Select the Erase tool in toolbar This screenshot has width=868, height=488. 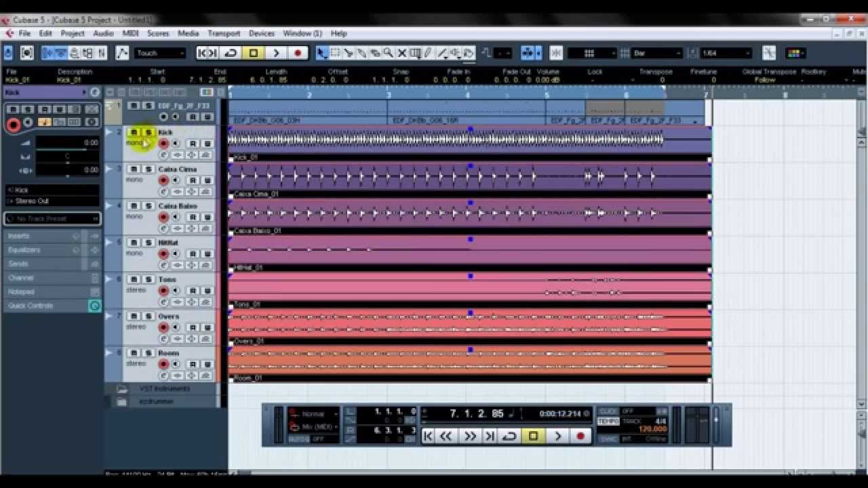(x=374, y=53)
